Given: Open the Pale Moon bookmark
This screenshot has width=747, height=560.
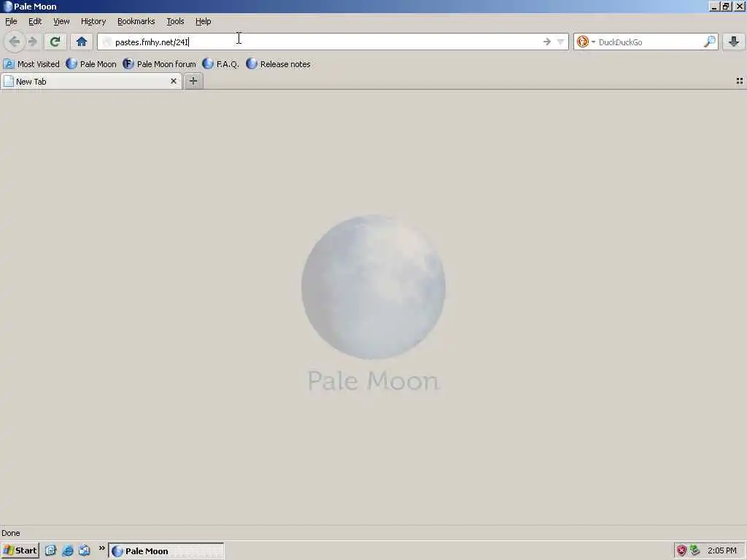Looking at the screenshot, I should click(x=91, y=64).
